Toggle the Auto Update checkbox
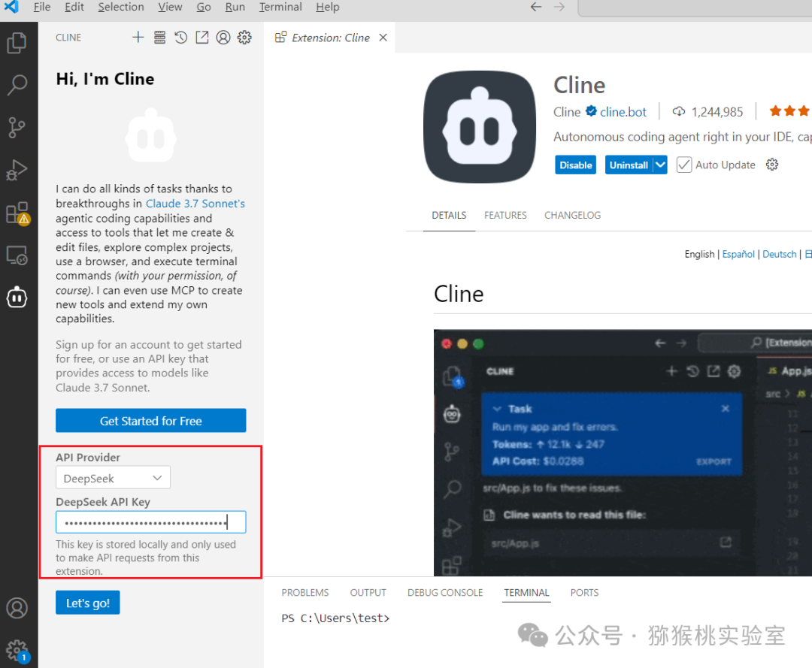The width and height of the screenshot is (812, 668). coord(683,165)
